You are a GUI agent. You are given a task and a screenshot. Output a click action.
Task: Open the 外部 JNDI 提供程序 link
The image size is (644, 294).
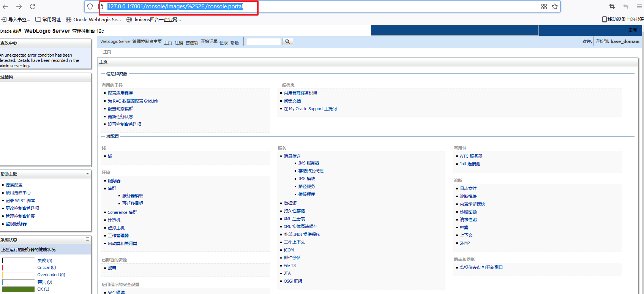302,234
